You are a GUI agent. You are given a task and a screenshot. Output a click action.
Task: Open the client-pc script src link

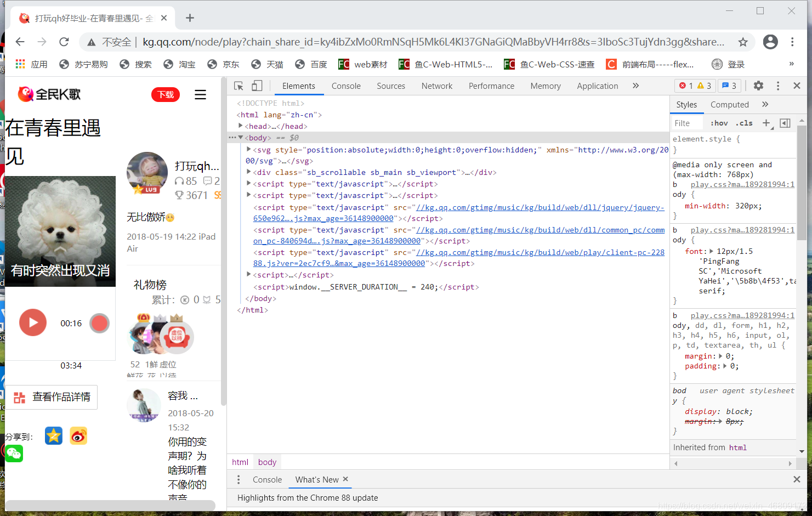[x=540, y=252]
